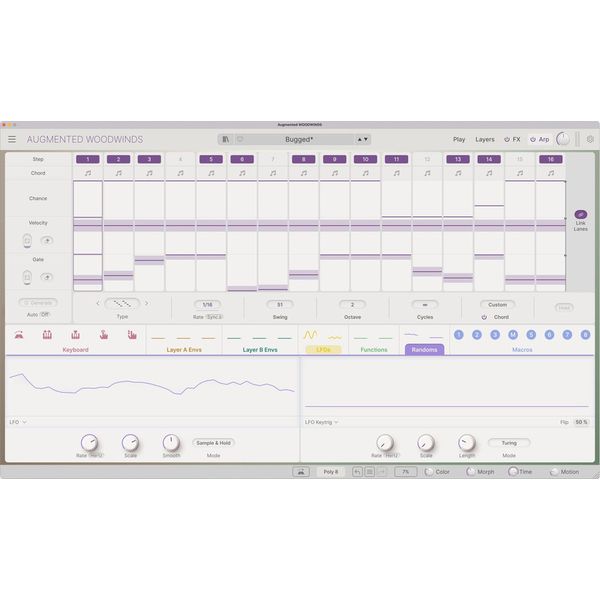Open the Turing mode dropdown
Viewport: 600px width, 600px height.
point(509,443)
